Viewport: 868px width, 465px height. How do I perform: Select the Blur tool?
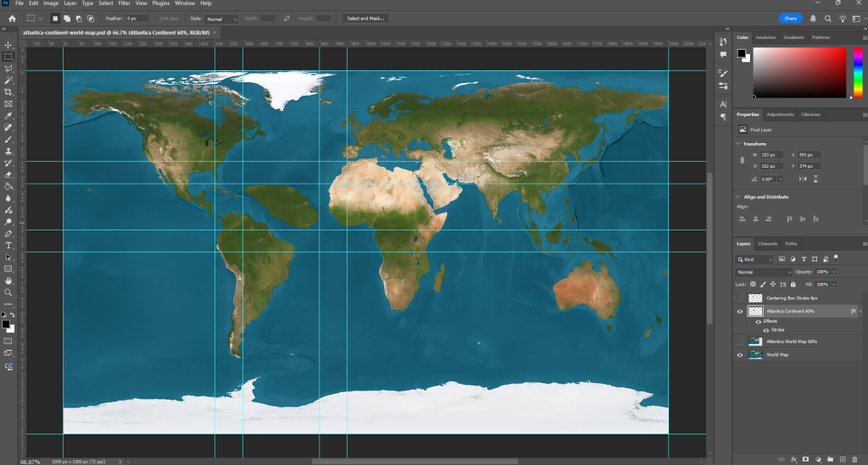(x=8, y=198)
